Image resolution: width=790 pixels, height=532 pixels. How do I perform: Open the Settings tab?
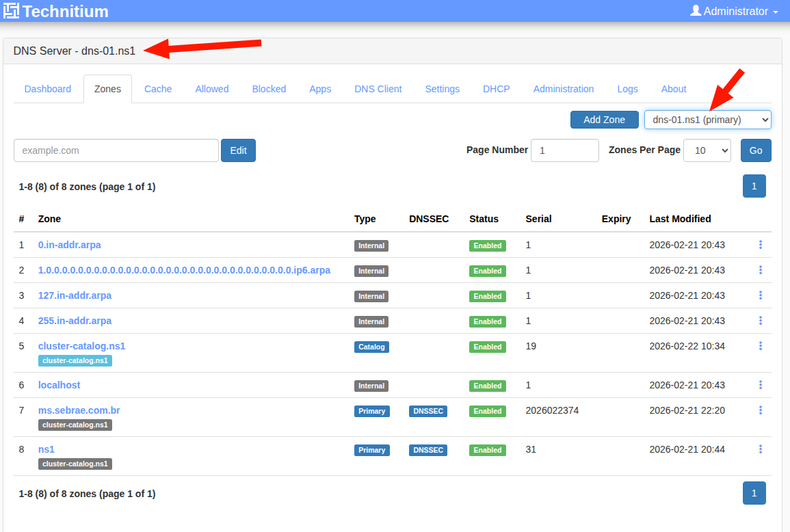coord(442,89)
